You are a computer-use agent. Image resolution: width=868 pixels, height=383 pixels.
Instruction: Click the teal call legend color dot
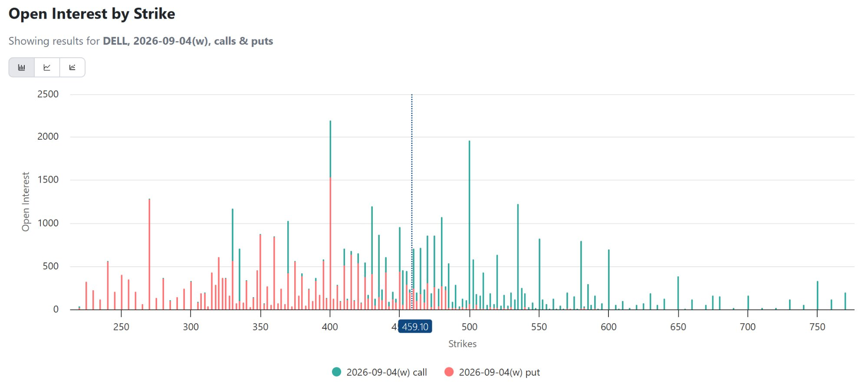click(336, 372)
